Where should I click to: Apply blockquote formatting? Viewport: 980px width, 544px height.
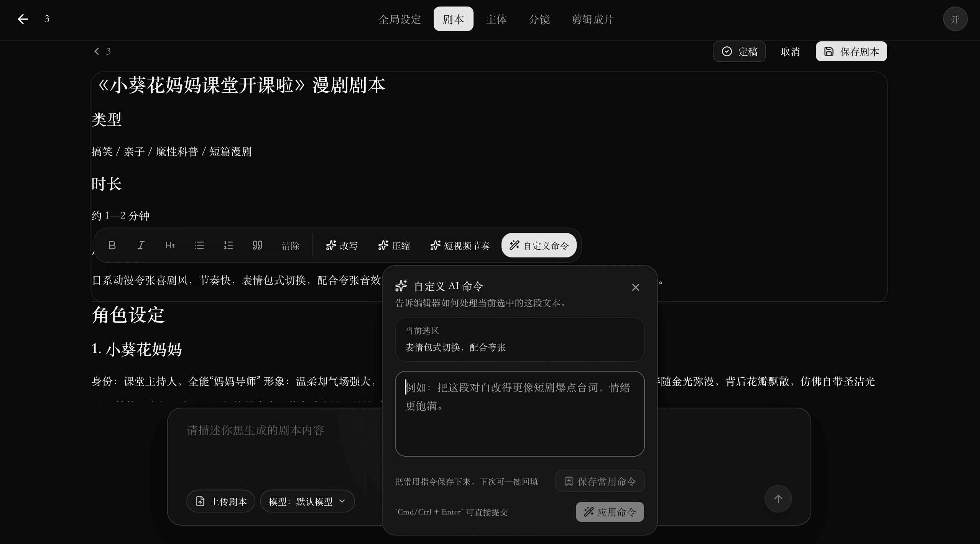click(257, 245)
